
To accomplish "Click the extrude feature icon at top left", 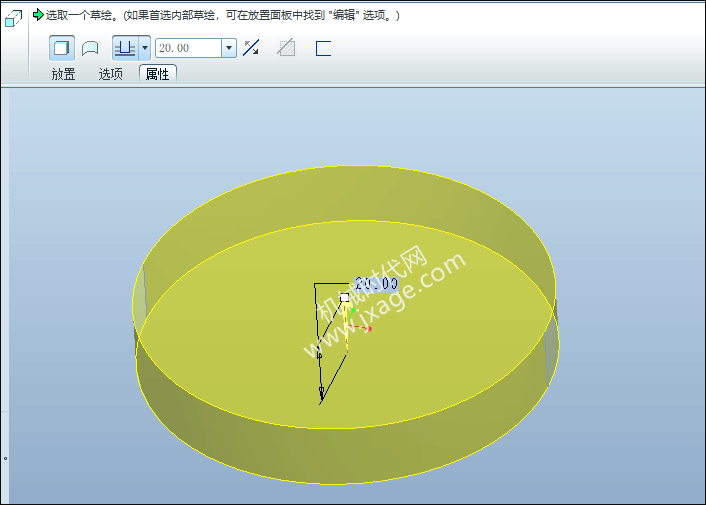I will [x=13, y=19].
